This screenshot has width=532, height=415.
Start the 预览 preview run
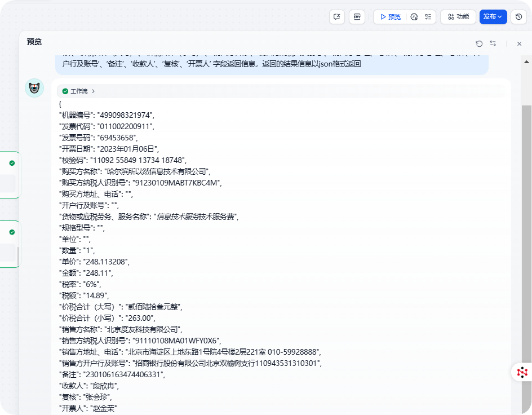click(391, 16)
